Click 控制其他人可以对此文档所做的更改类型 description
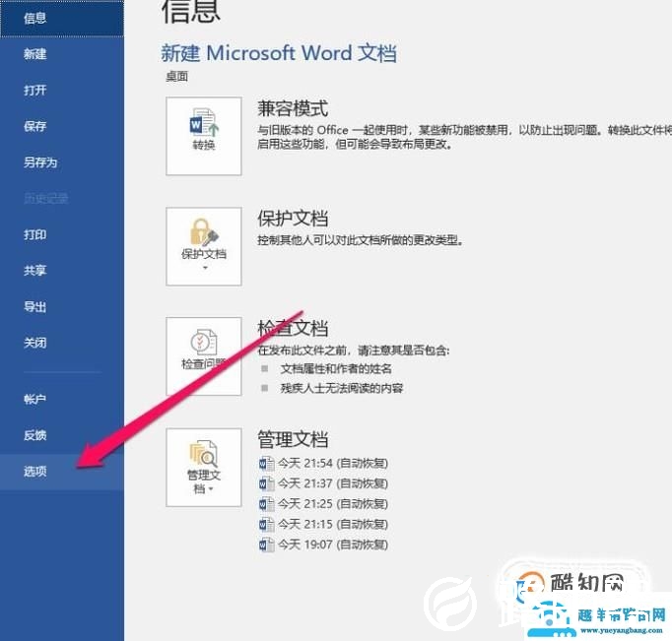The image size is (672, 641). pos(360,240)
